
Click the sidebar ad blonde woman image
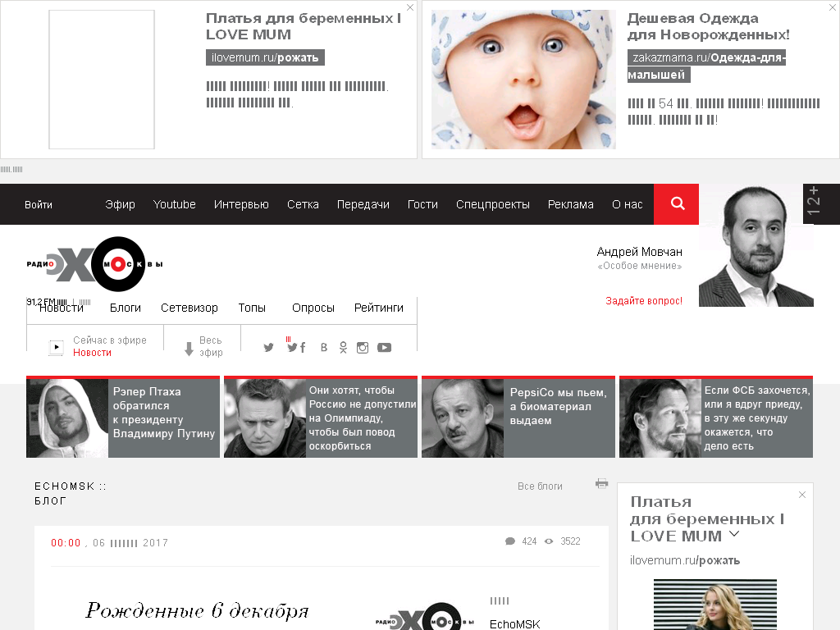[714, 605]
